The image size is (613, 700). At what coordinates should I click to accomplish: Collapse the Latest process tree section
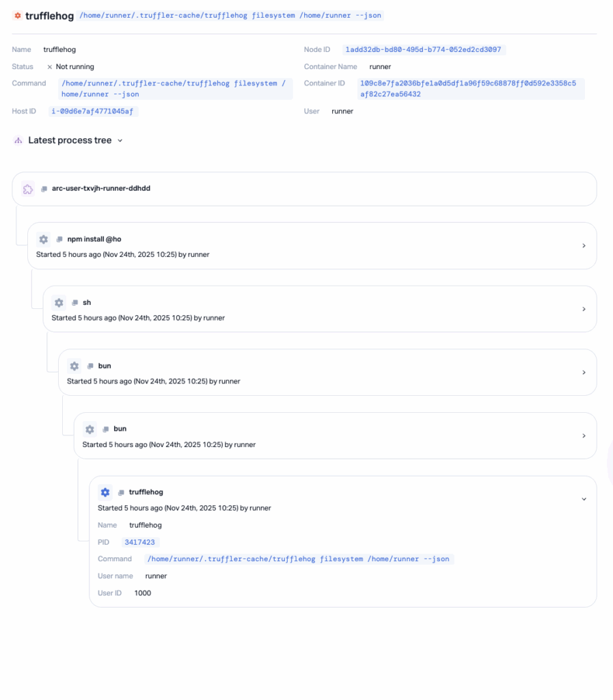tap(120, 141)
